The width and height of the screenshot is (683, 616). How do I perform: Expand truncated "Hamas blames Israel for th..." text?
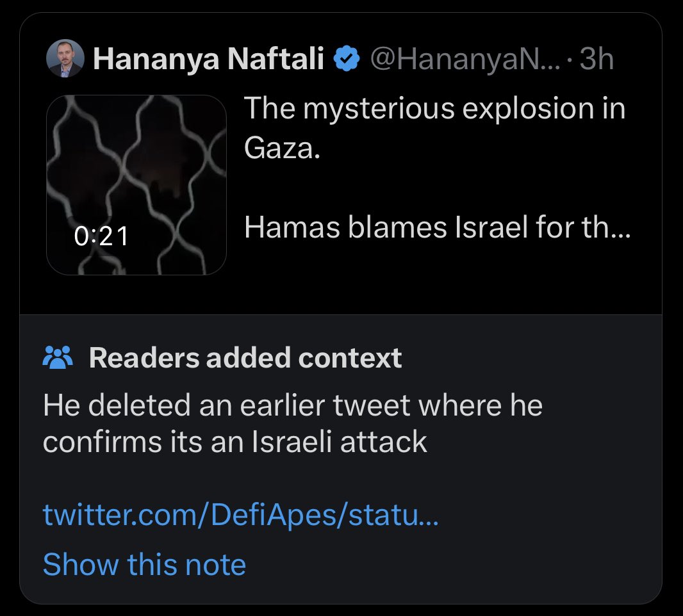[438, 228]
